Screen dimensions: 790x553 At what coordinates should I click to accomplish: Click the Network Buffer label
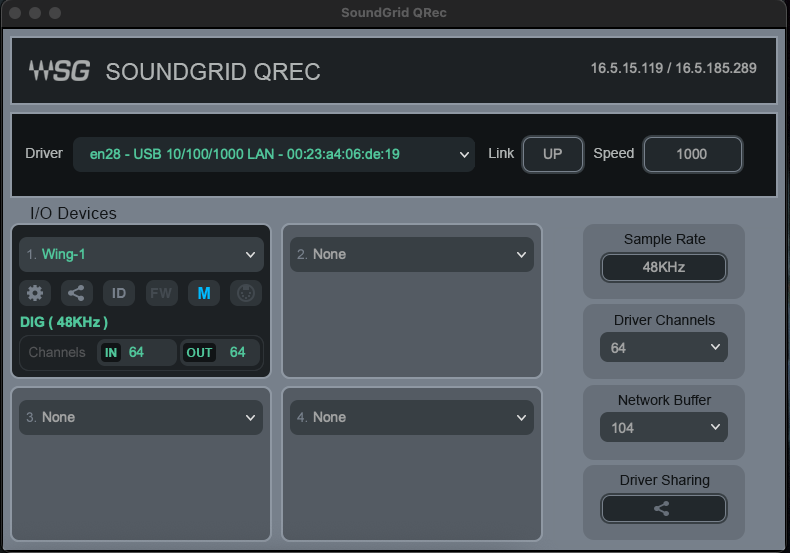pos(664,400)
